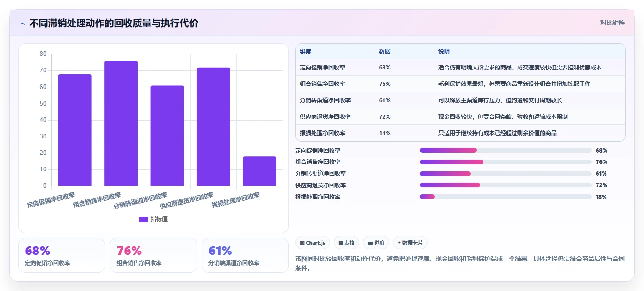Click the 组合销售净回收率 bar in the chart
Image resolution: width=644 pixels, height=291 pixels.
pyautogui.click(x=121, y=123)
